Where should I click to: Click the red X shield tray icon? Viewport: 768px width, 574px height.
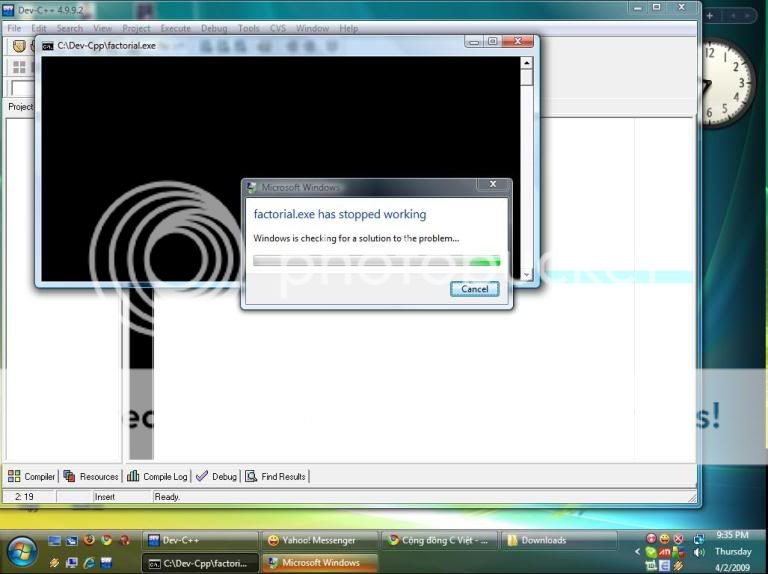coord(678,539)
